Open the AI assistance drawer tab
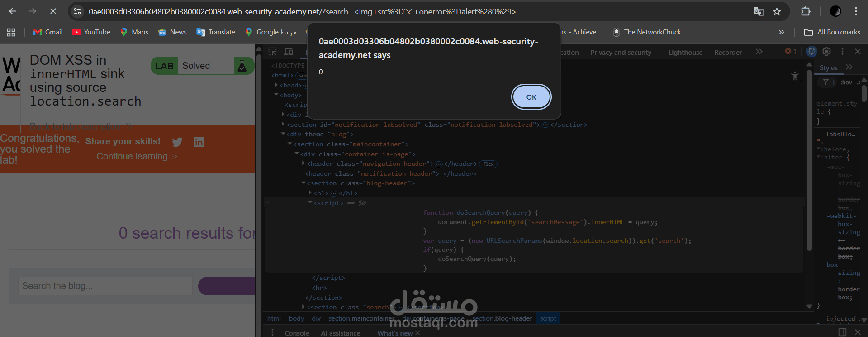This screenshot has height=337, width=868. (341, 333)
